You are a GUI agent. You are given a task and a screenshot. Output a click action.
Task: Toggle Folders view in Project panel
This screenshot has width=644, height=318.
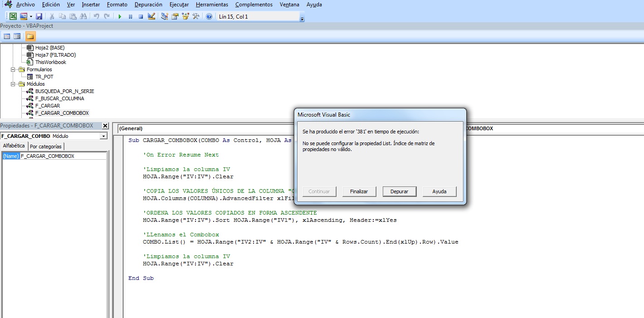pyautogui.click(x=30, y=36)
